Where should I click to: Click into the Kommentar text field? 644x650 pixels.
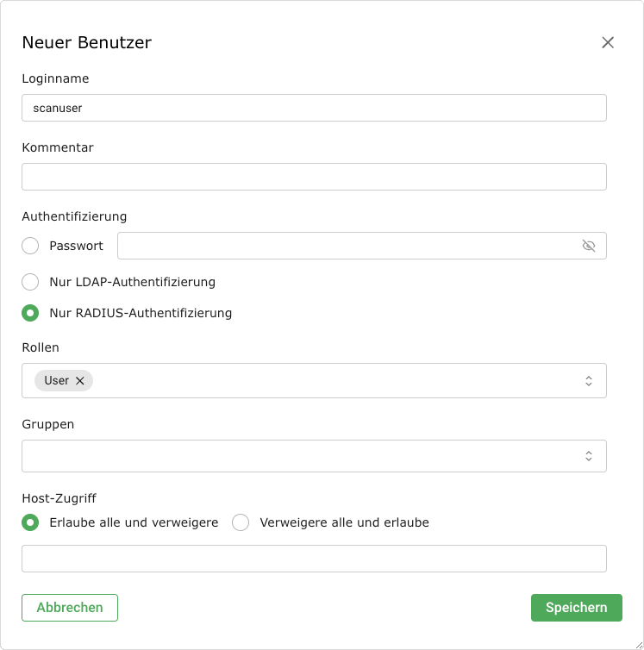click(314, 177)
